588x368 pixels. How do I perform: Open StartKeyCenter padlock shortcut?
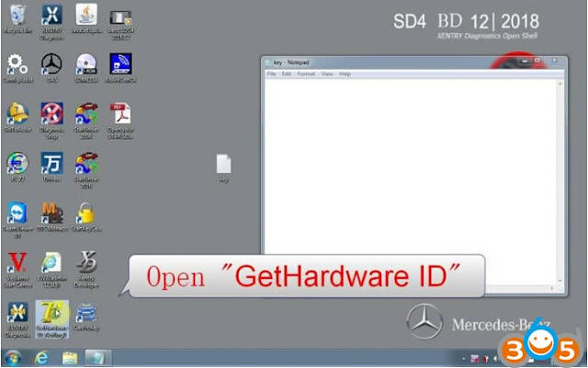[86, 216]
